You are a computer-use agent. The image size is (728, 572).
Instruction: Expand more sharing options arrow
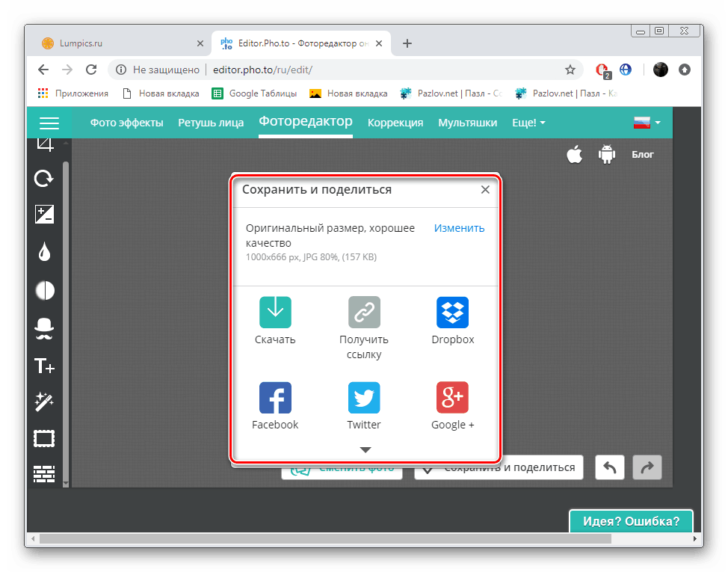(365, 450)
